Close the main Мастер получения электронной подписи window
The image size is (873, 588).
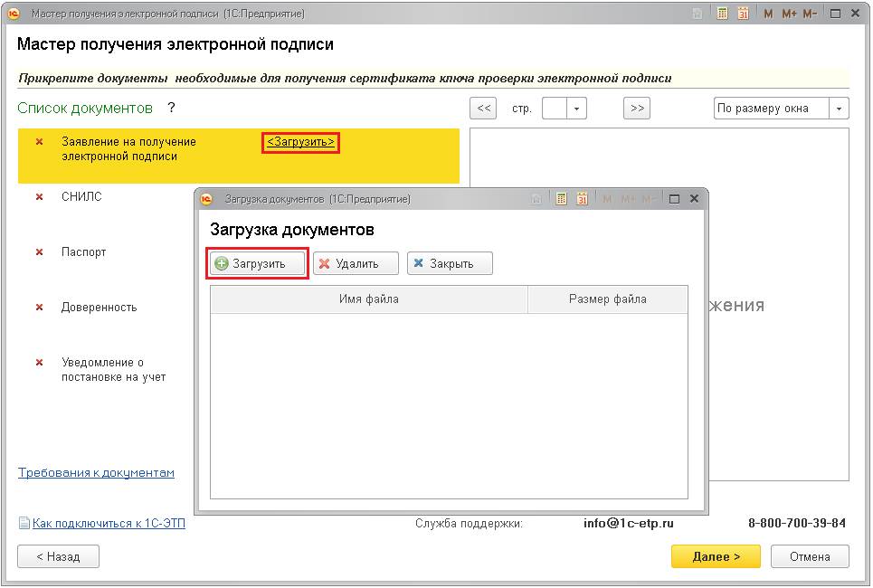[x=856, y=14]
